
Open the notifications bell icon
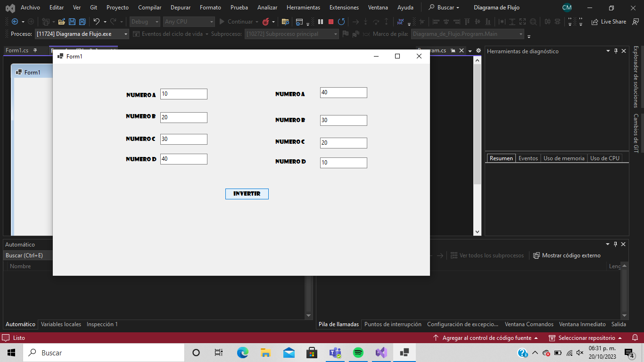tap(634, 338)
